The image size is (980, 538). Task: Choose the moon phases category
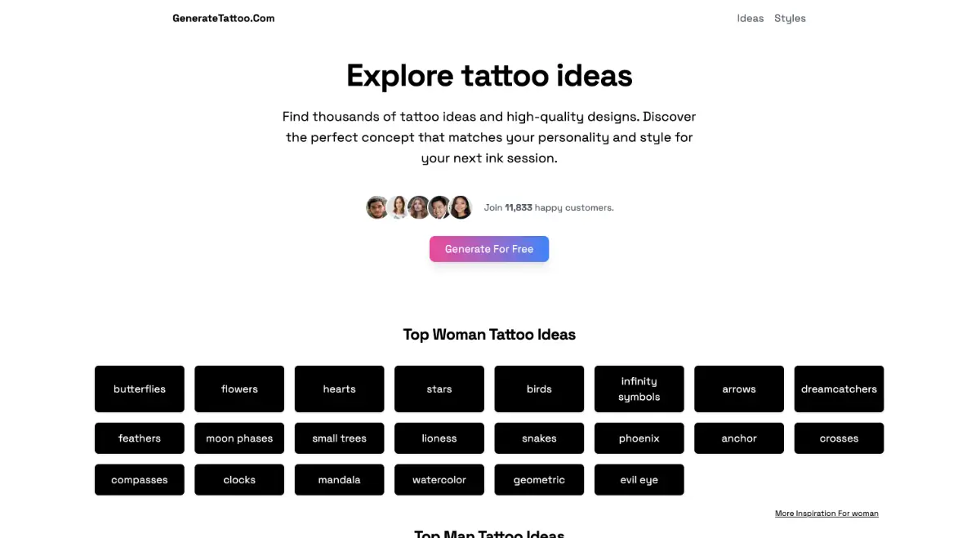pos(238,438)
